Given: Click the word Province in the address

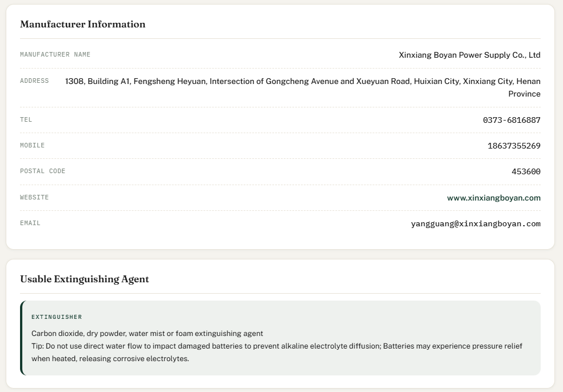Looking at the screenshot, I should coord(524,94).
